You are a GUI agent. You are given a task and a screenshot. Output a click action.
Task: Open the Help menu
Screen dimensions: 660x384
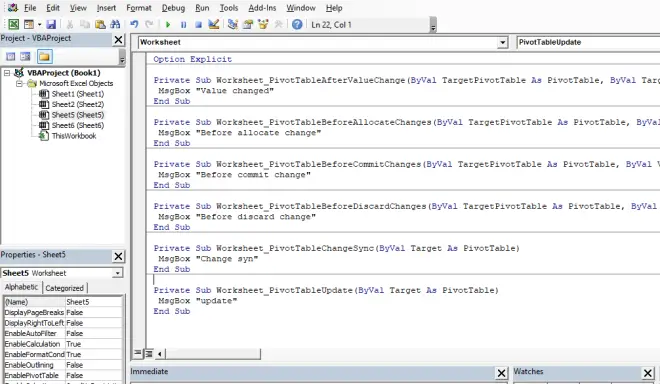pyautogui.click(x=334, y=8)
